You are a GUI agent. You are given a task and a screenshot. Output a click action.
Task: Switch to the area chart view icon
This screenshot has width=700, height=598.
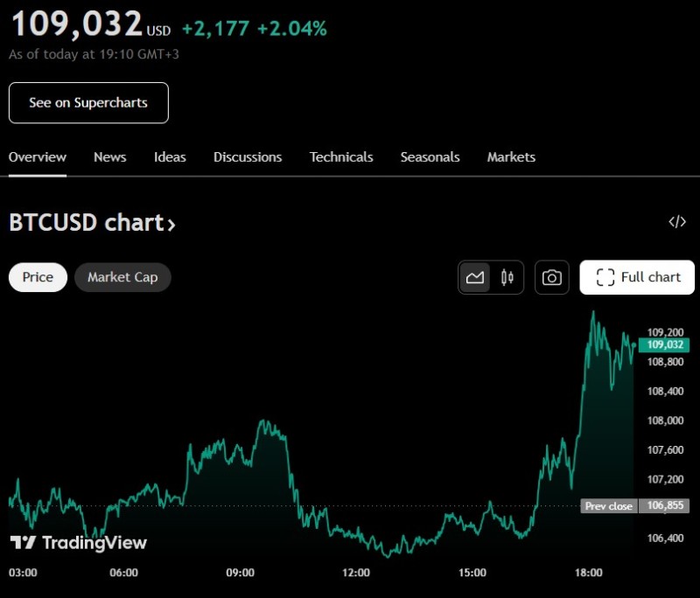(x=474, y=277)
